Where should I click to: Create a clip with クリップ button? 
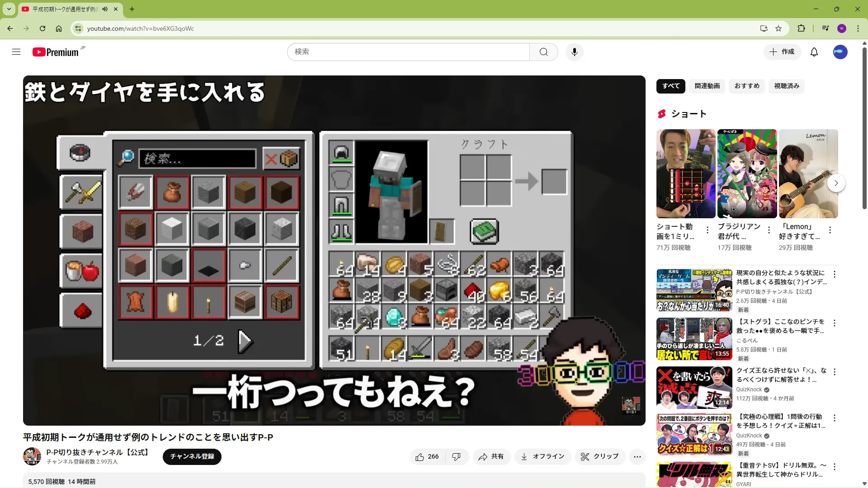point(600,457)
